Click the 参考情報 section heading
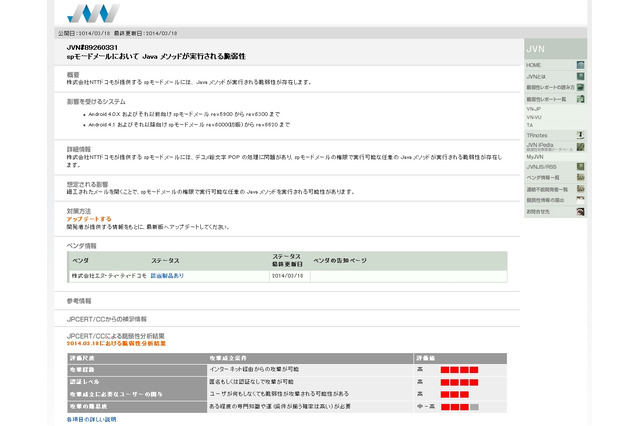Screen dimensions: 640x426 pyautogui.click(x=79, y=301)
